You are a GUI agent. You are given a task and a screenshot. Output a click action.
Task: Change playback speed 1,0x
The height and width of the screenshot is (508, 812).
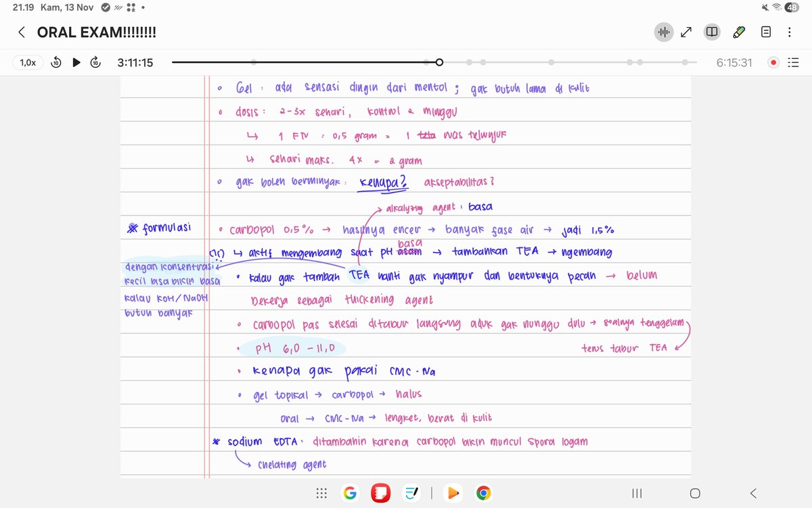[28, 62]
